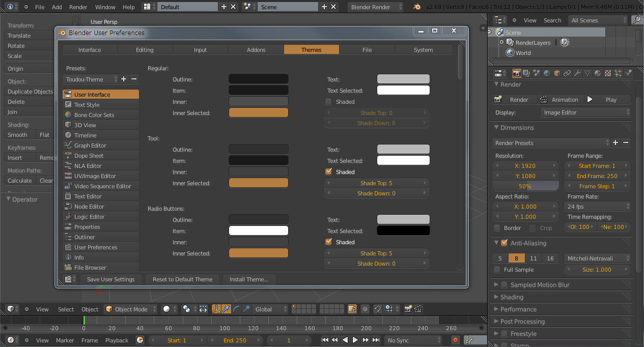Open the 24 fps frame rate dropdown

598,207
